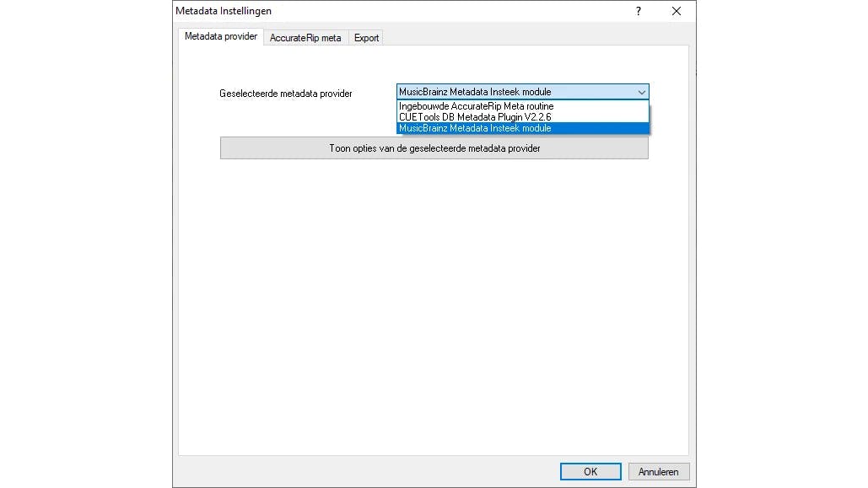Image resolution: width=868 pixels, height=488 pixels.
Task: Confirm with the OK button
Action: [590, 472]
